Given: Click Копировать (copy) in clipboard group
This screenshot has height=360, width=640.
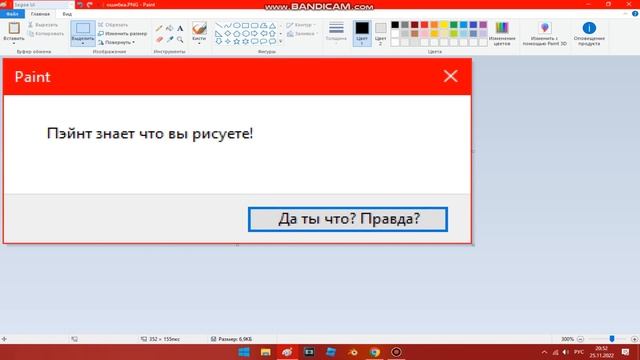Looking at the screenshot, I should pos(47,33).
